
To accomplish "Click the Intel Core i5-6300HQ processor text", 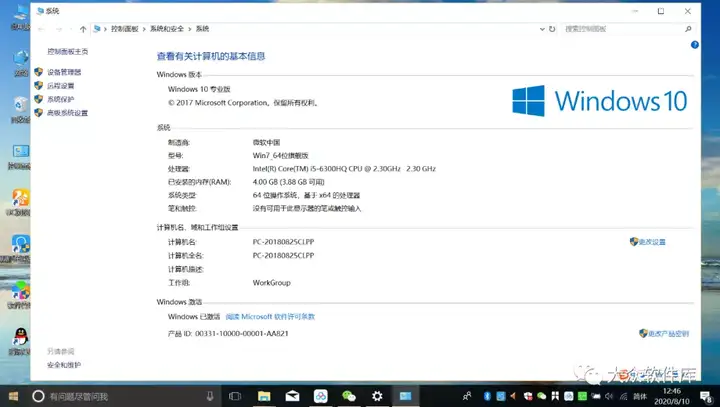I will [344, 169].
